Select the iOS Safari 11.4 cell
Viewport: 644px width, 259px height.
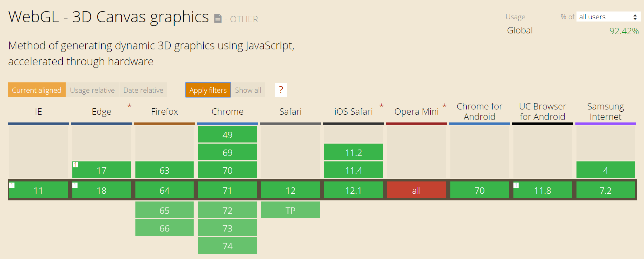point(354,170)
